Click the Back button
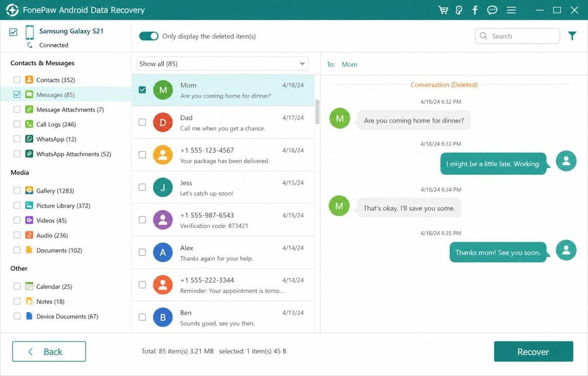Viewport: 588px width, 376px height. point(49,351)
